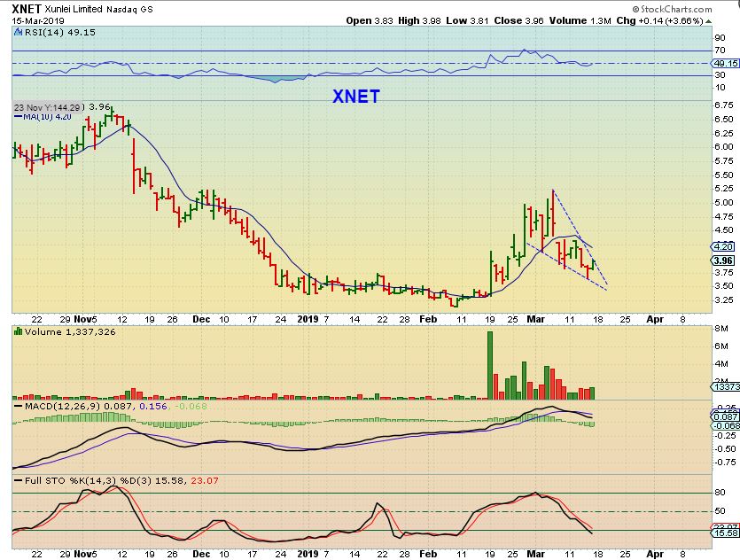Click the 6.75 label on price axis
Screen dimensions: 740x560
(x=724, y=105)
